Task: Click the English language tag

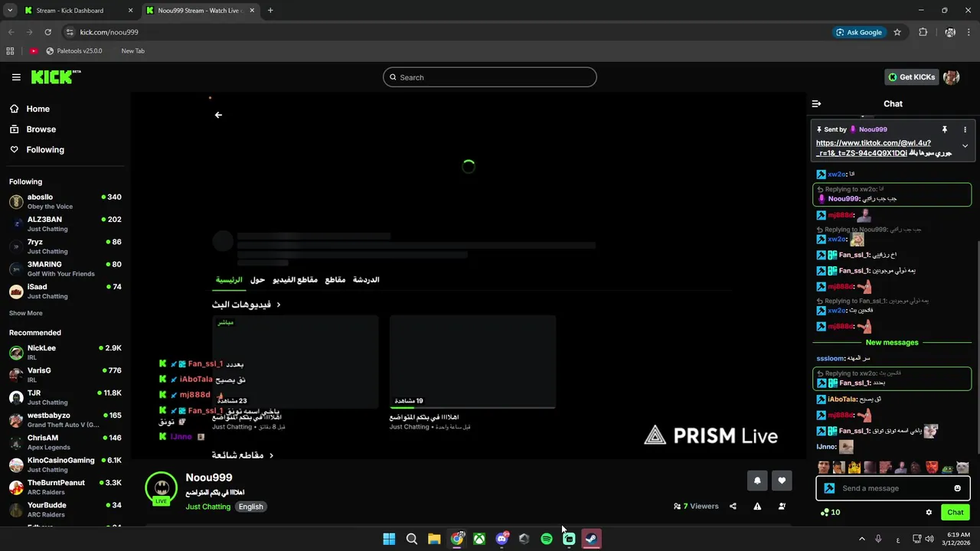Action: coord(250,507)
